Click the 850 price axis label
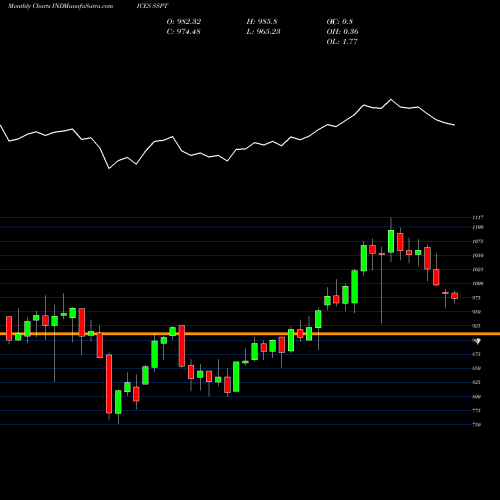 476,368
